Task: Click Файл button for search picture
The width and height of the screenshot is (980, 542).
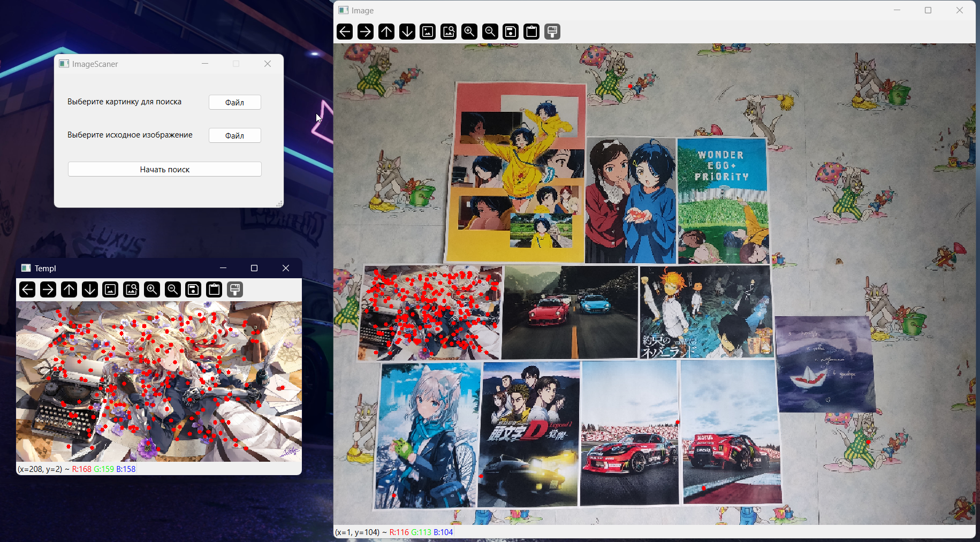Action: (x=234, y=102)
